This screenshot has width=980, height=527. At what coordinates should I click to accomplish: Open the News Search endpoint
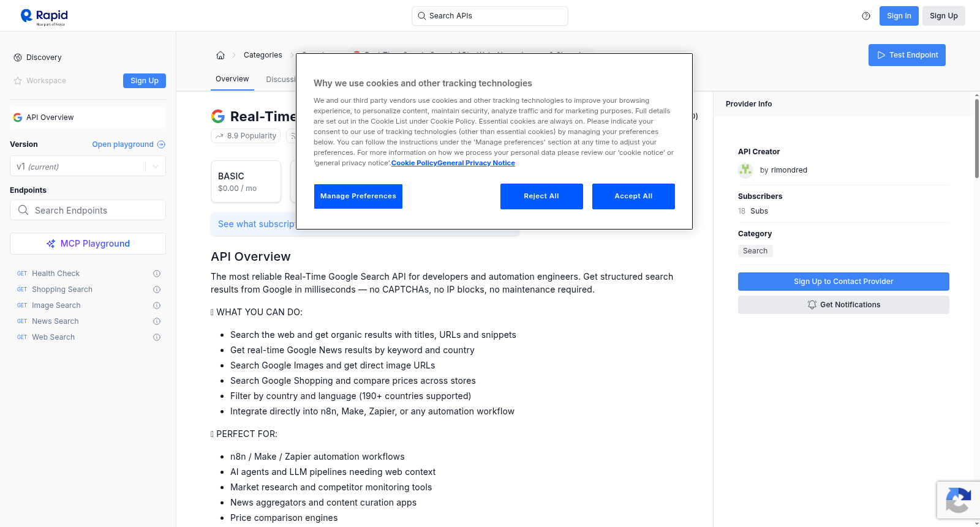[55, 321]
